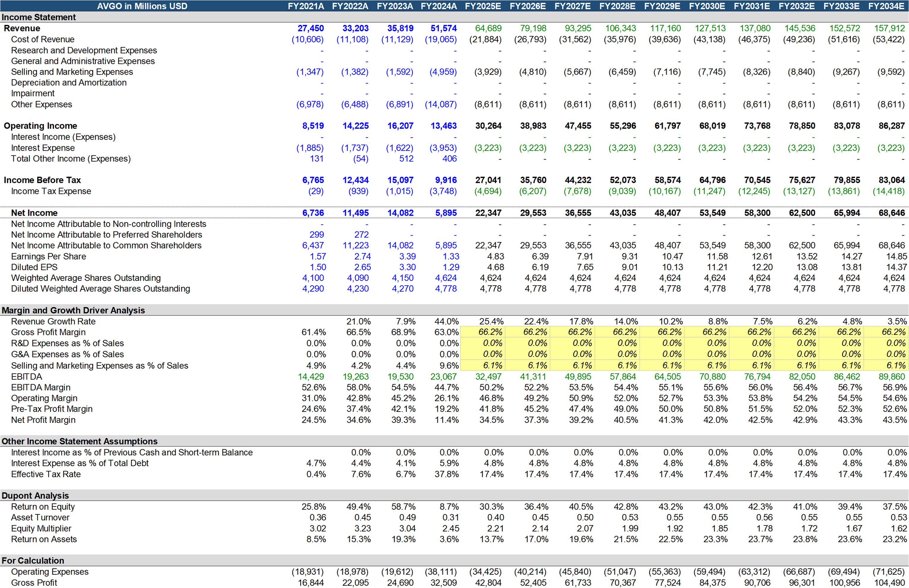Edit FY2034E Gross Profit Margin input cell
Viewport: 909px width, 588px height.
[886, 332]
